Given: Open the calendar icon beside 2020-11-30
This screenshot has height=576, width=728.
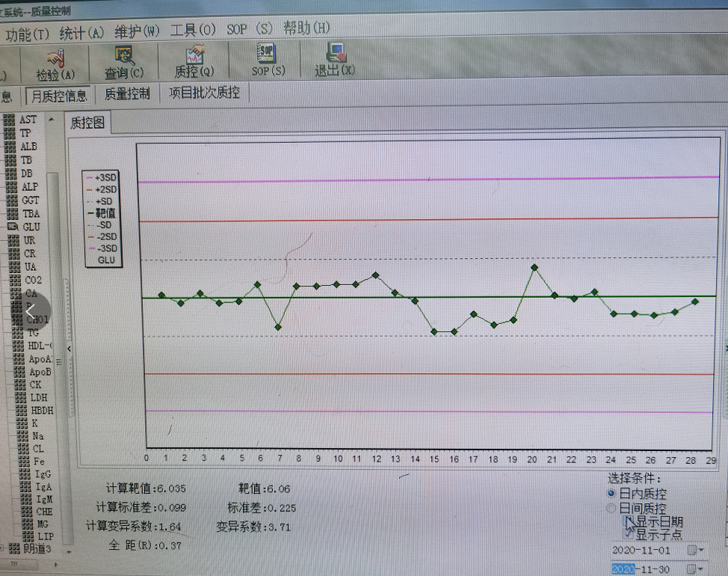Looking at the screenshot, I should pyautogui.click(x=691, y=569).
